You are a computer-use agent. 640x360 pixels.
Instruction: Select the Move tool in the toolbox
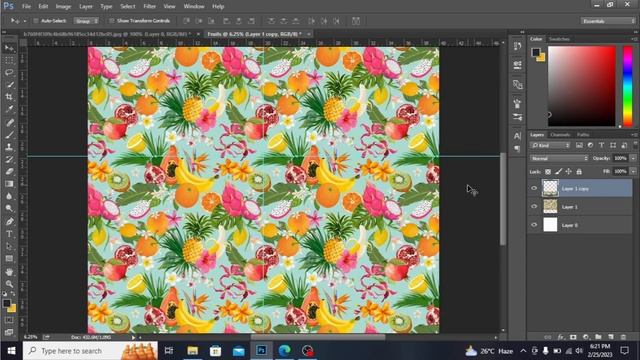point(9,48)
